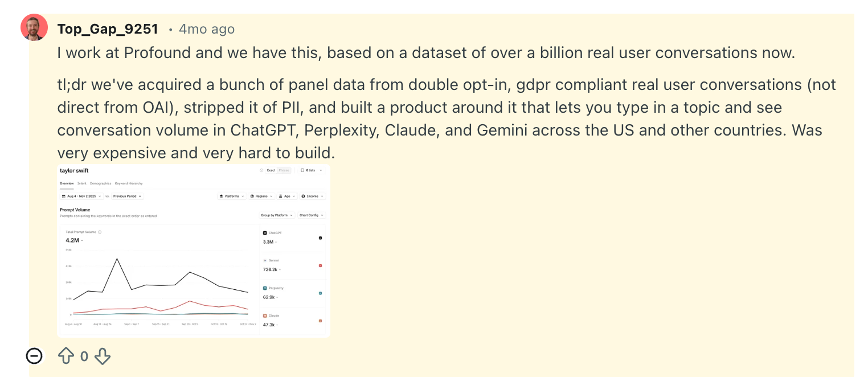Toggle the Gemini series checkbox

(x=321, y=265)
